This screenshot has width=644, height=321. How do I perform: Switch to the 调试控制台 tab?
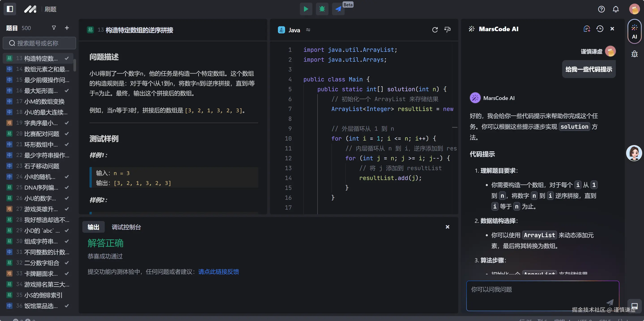click(x=126, y=227)
